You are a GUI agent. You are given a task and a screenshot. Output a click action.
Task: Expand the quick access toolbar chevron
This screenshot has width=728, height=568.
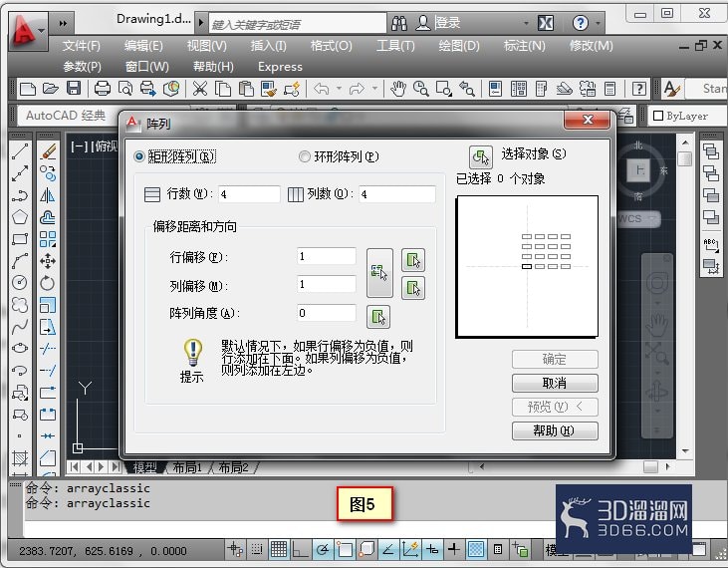[x=63, y=23]
